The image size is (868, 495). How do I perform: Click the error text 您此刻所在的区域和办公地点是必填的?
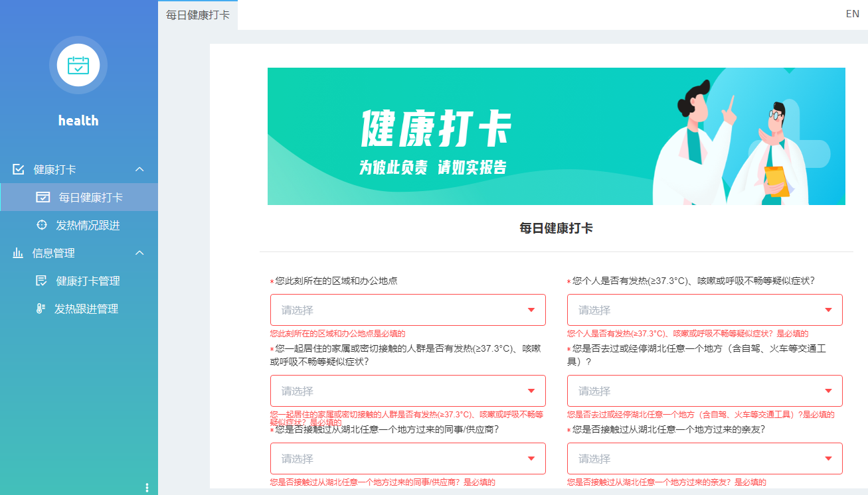(337, 333)
